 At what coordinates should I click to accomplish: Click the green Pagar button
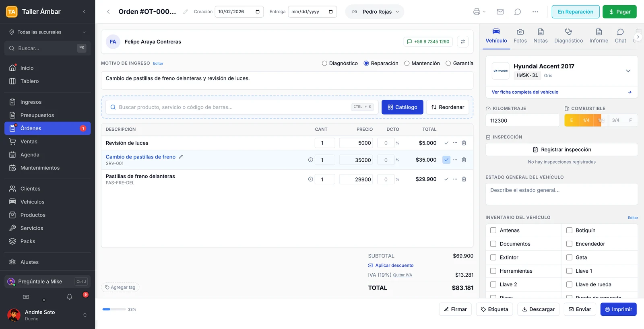pos(619,12)
